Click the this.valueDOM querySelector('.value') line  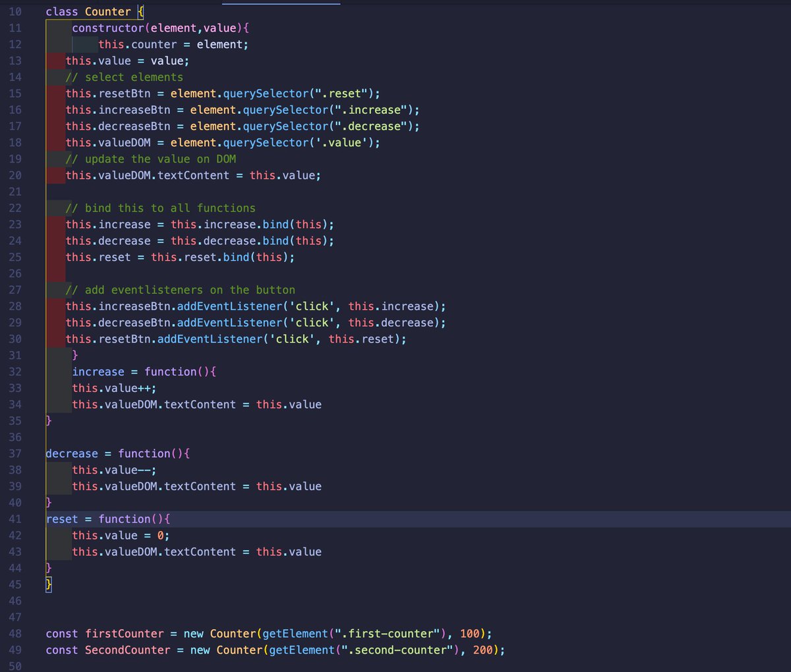coord(223,143)
